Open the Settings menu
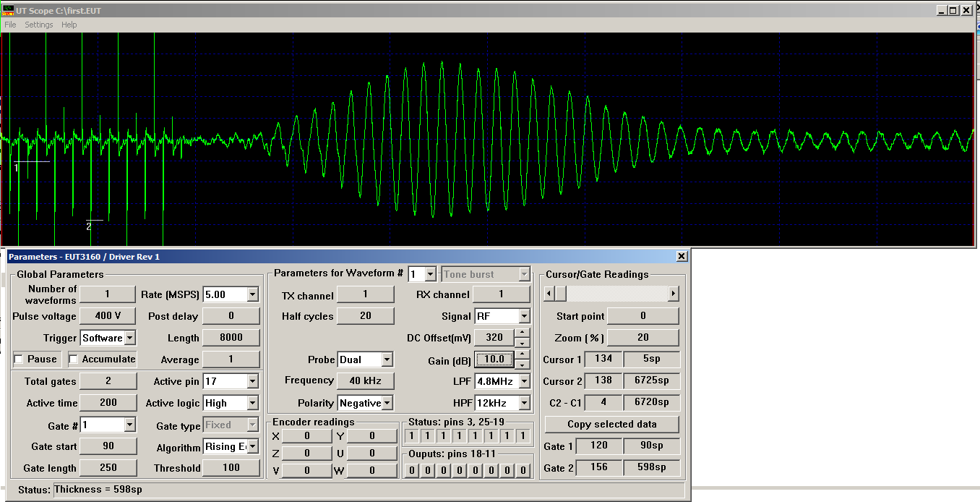The height and width of the screenshot is (502, 980). pyautogui.click(x=39, y=25)
